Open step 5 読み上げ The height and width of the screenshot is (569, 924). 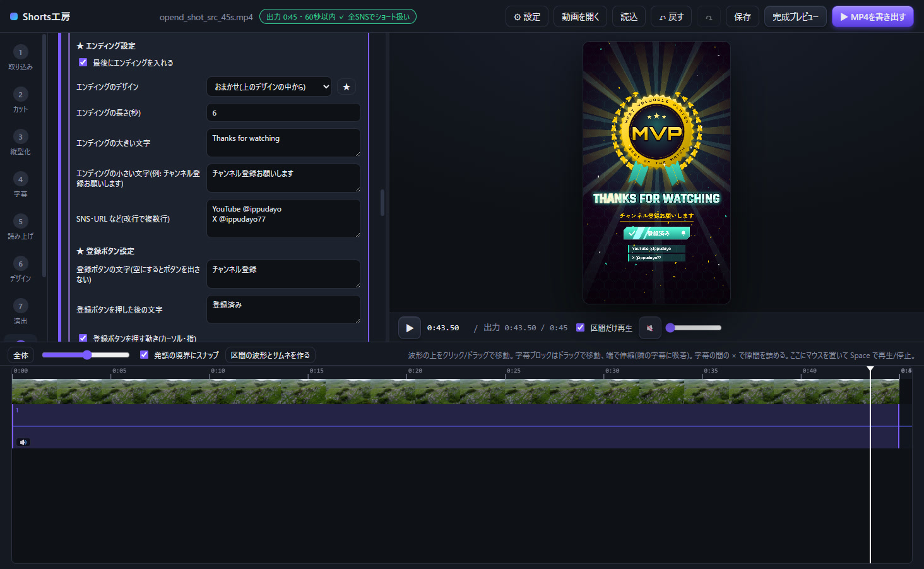[20, 227]
